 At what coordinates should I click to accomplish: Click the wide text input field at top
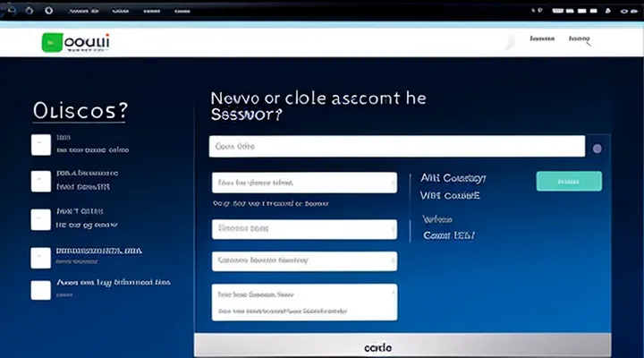click(396, 147)
